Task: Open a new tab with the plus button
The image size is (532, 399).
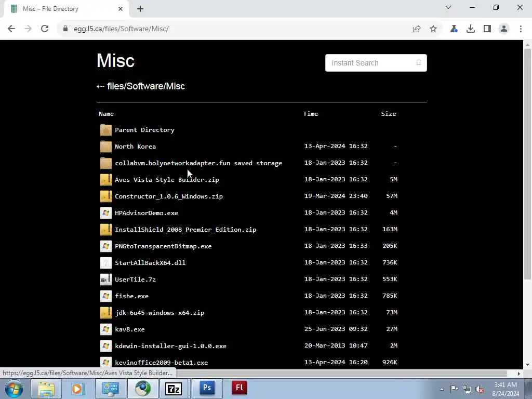Action: click(x=140, y=9)
